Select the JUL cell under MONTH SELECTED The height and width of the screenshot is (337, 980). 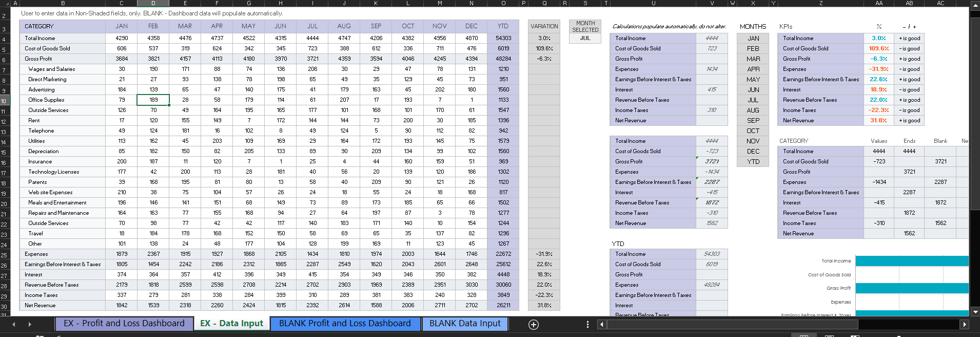click(x=585, y=39)
